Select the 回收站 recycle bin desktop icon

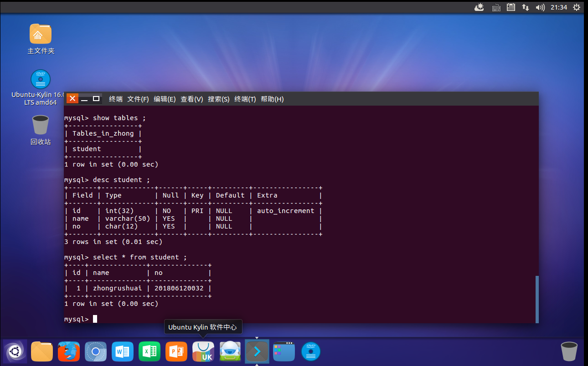tap(41, 130)
